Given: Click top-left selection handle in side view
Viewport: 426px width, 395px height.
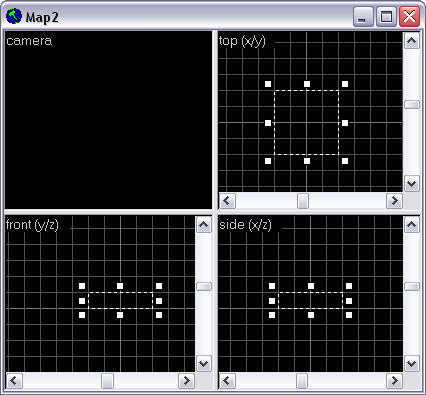Looking at the screenshot, I should tap(272, 286).
